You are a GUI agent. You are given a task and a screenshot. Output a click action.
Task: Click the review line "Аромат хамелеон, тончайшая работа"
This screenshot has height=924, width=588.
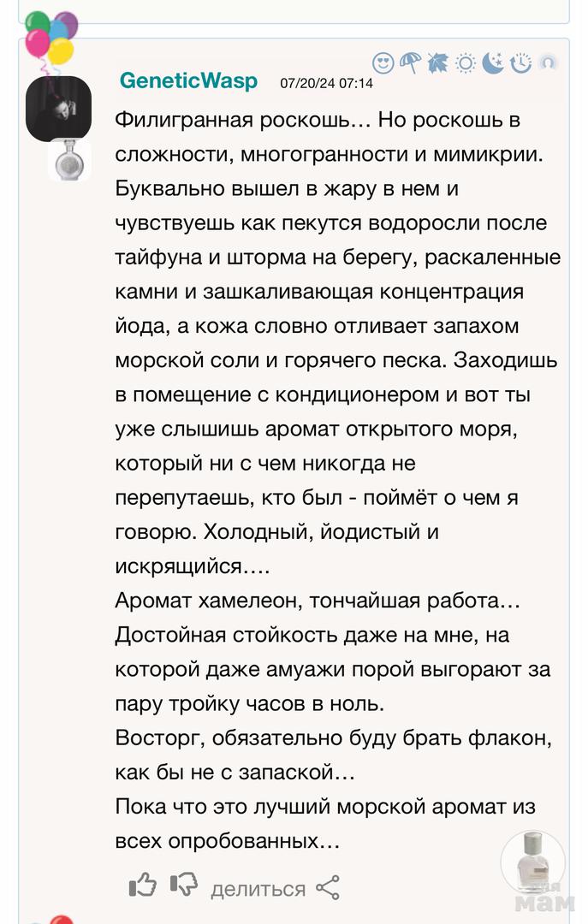click(318, 600)
